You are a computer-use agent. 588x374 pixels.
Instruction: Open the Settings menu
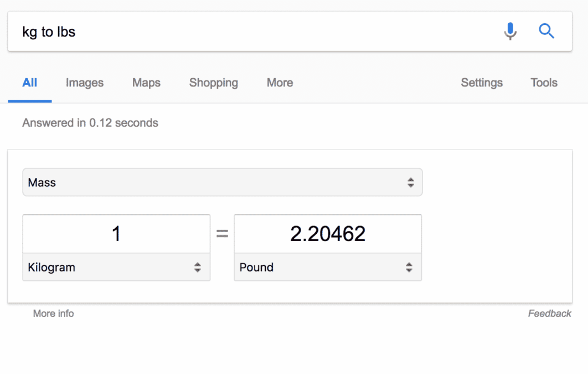[482, 83]
